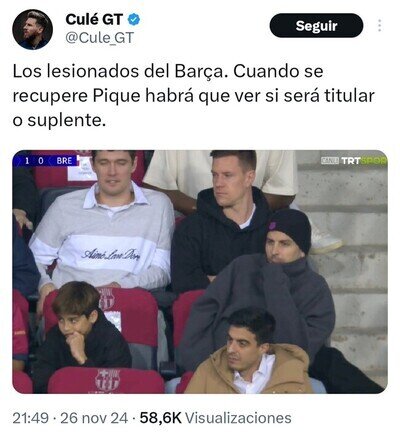Click the 21:49 timestamp
This screenshot has height=434, width=400.
31,418
